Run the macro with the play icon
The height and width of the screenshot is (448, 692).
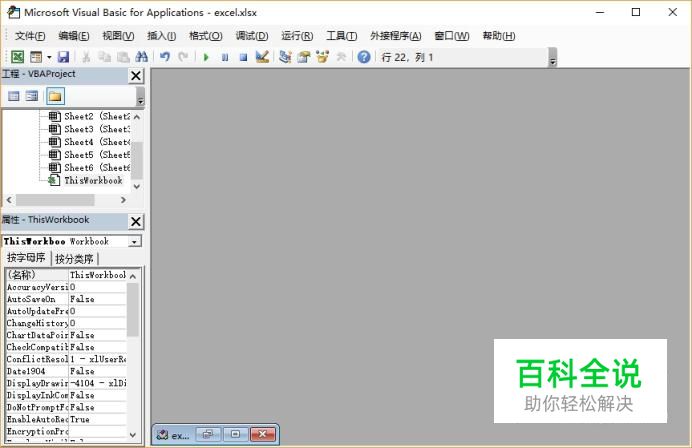coord(206,57)
